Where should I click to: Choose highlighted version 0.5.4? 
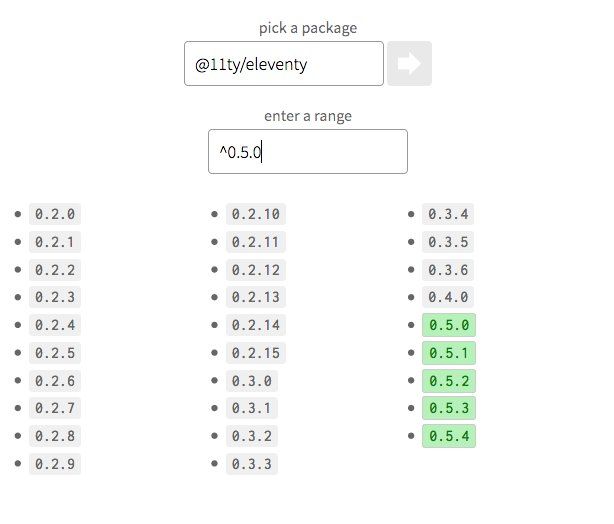(448, 436)
